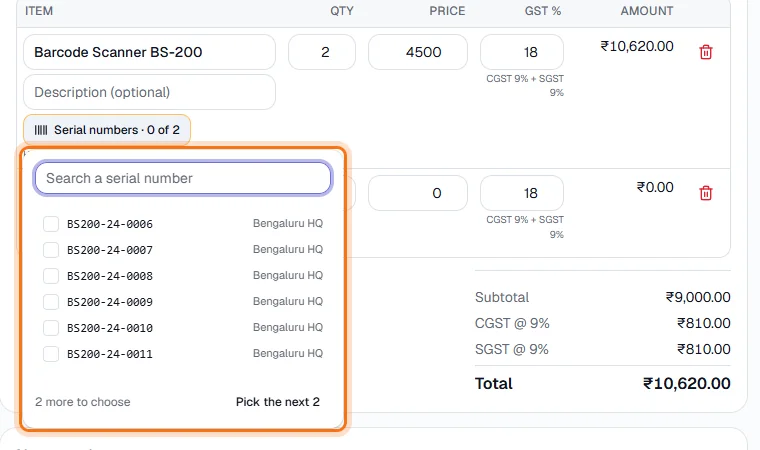Click the ₹10,620.00 amount in Barcode Scanner row
The height and width of the screenshot is (450, 760).
coord(637,46)
